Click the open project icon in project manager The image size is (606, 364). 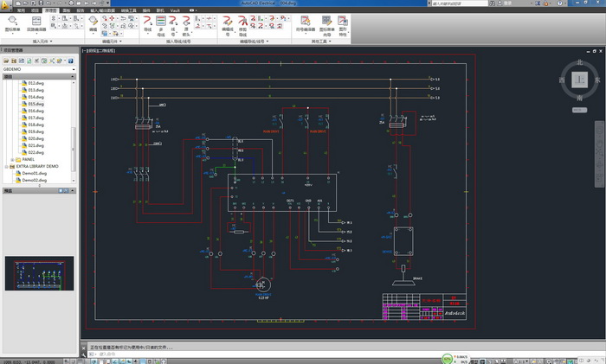click(7, 61)
